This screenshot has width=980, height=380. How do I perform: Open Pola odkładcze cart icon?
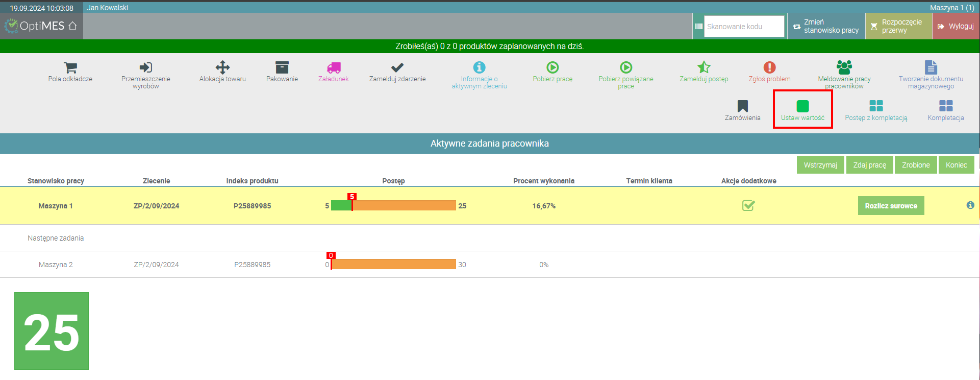click(70, 67)
